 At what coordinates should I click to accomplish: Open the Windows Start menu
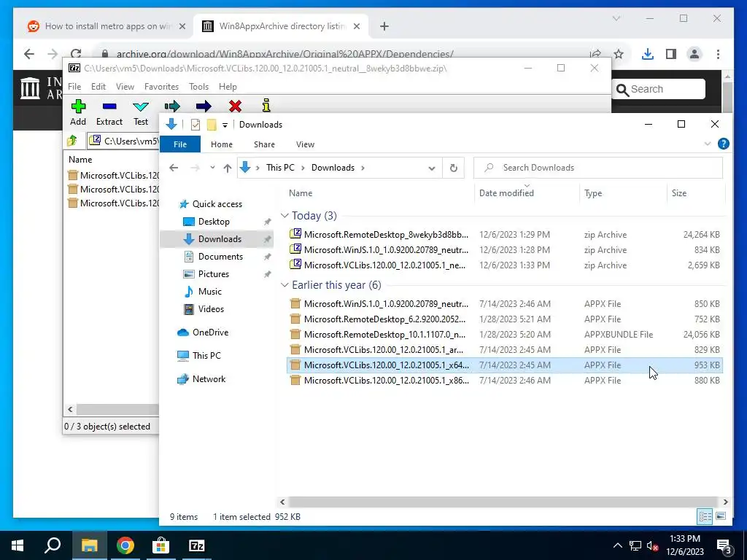tap(18, 545)
